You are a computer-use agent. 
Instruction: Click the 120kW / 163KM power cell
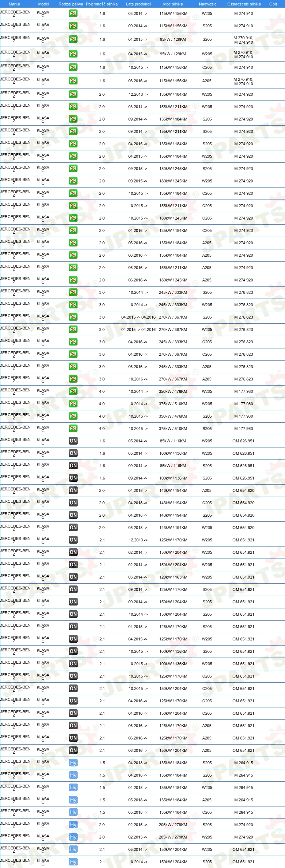coord(173,577)
